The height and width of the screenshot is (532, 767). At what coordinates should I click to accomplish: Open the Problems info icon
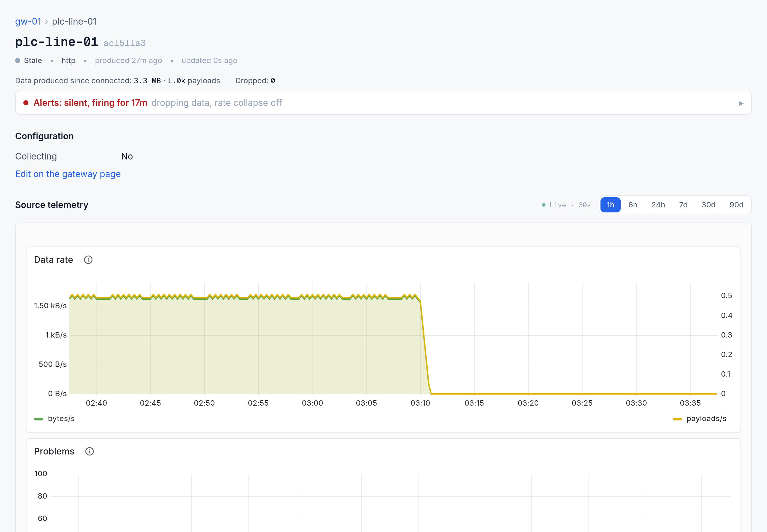pyautogui.click(x=89, y=451)
